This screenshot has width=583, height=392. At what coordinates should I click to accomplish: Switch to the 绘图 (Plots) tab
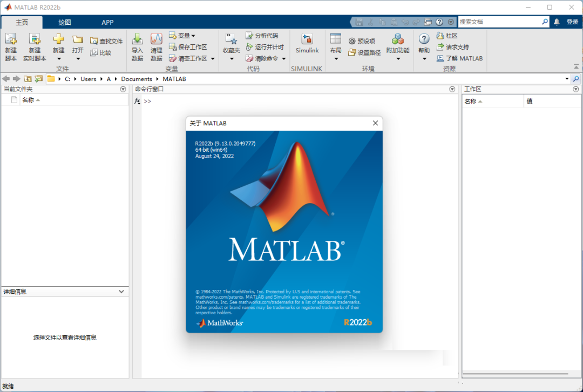pyautogui.click(x=64, y=22)
